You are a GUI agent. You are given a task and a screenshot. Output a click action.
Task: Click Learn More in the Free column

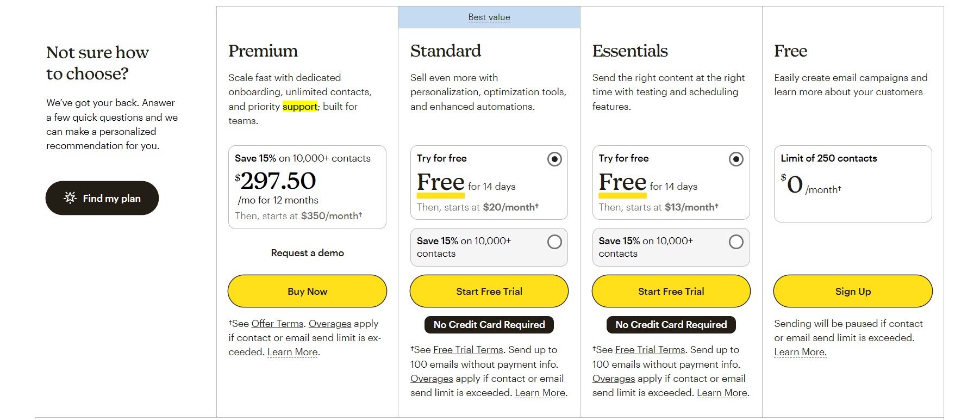point(800,352)
